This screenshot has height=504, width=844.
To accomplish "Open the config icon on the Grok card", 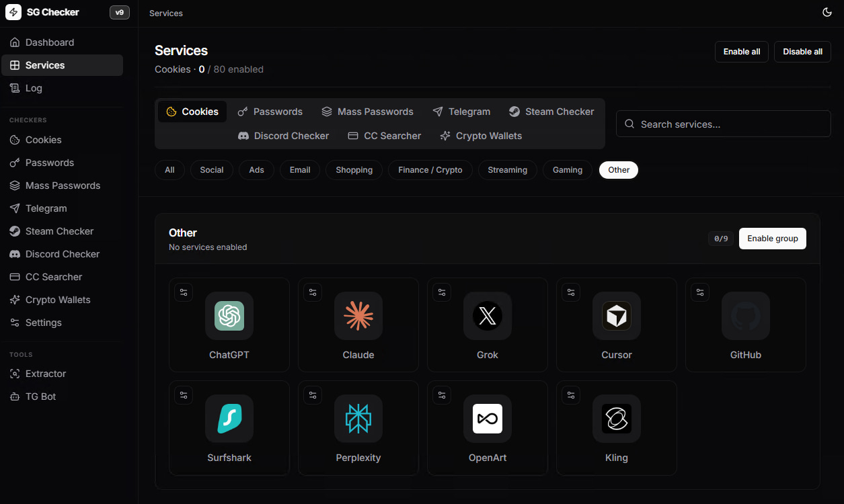I will [442, 292].
